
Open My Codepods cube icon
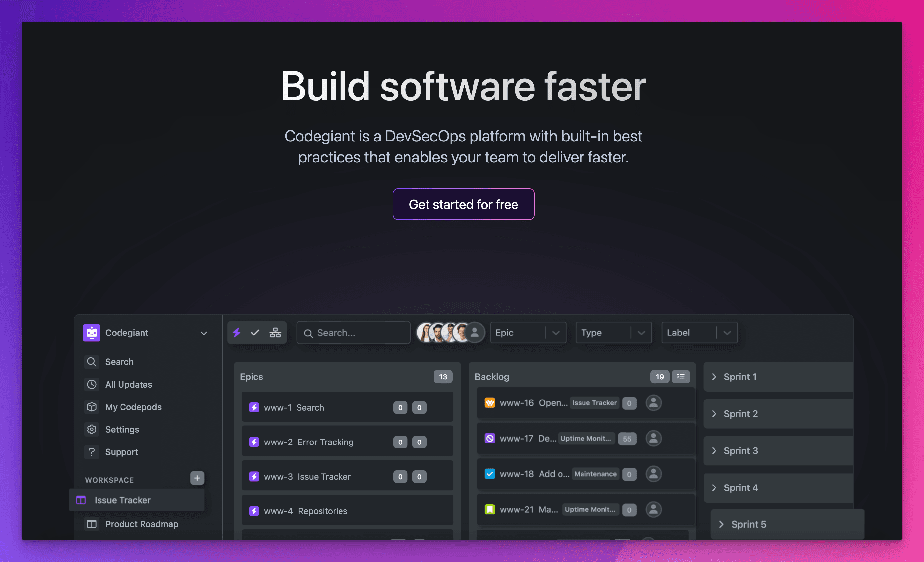click(92, 407)
